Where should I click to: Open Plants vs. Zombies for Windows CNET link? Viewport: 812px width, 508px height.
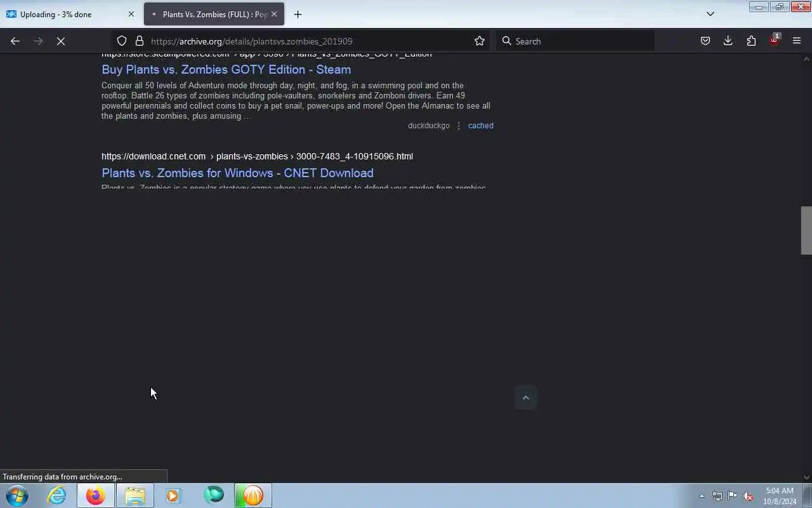tap(237, 173)
